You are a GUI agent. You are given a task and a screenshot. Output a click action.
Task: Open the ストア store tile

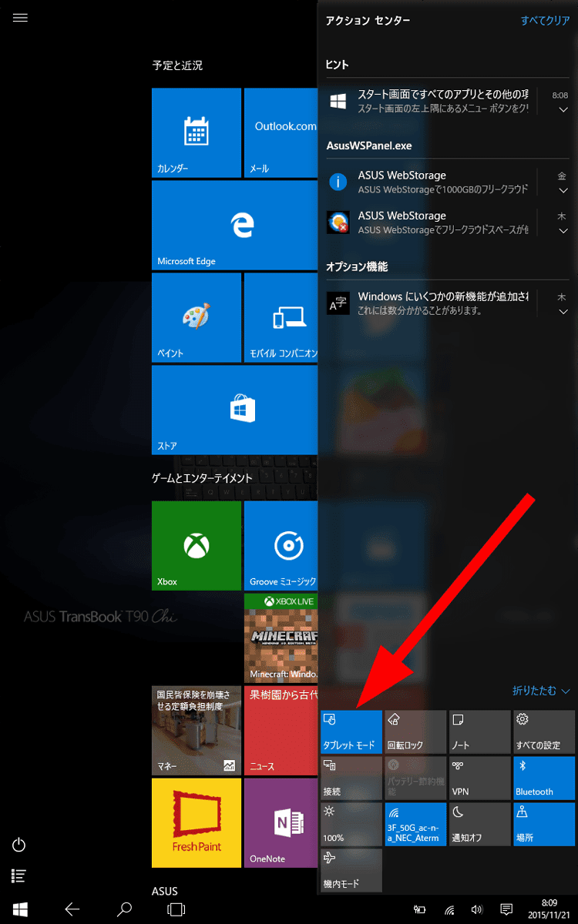coord(235,410)
